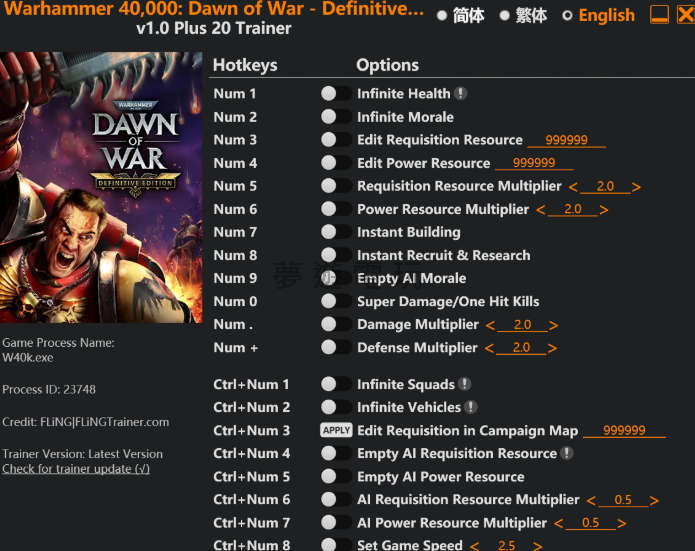
Task: Click Edit Requisition Resource value field
Action: pyautogui.click(x=566, y=140)
